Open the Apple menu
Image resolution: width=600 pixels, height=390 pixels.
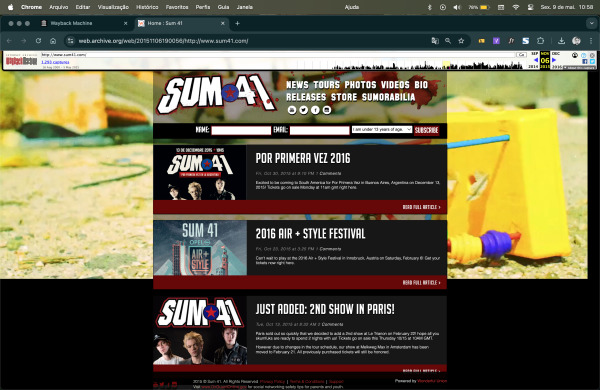[10, 7]
